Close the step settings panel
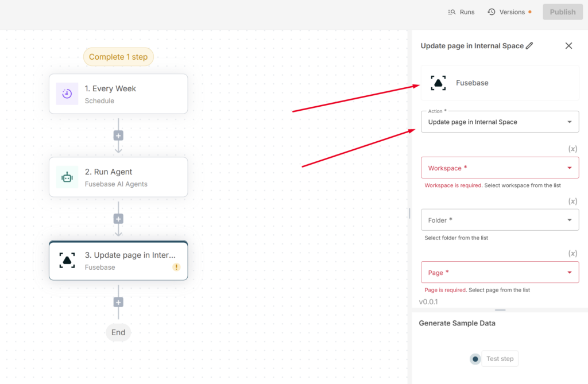The image size is (588, 384). tap(568, 46)
